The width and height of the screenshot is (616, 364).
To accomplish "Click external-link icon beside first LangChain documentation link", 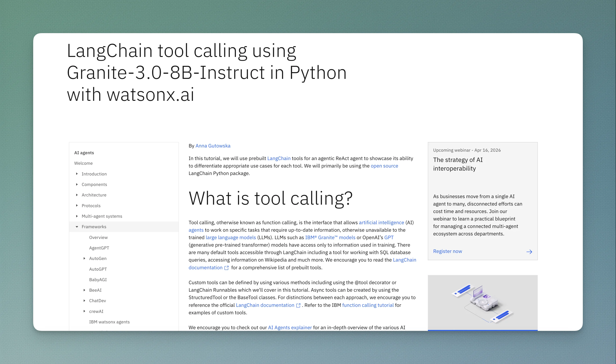I will click(226, 268).
